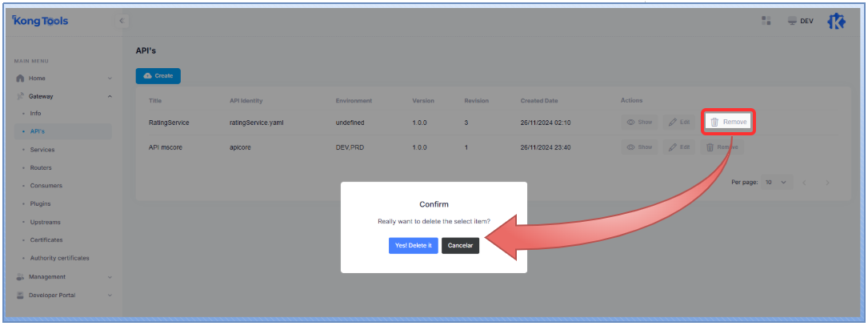This screenshot has width=868, height=326.
Task: Click the Create button
Action: pyautogui.click(x=158, y=75)
